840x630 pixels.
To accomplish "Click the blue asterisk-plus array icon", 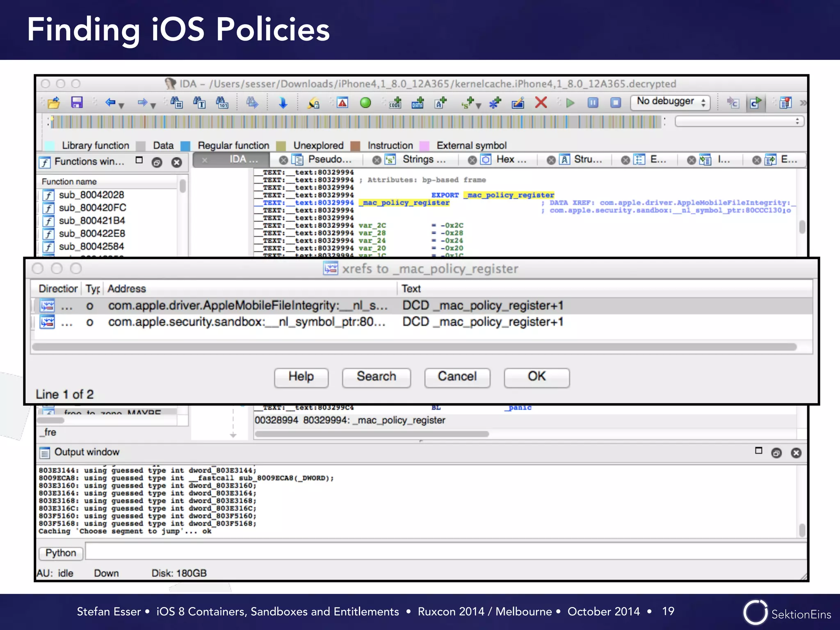I will click(x=495, y=103).
